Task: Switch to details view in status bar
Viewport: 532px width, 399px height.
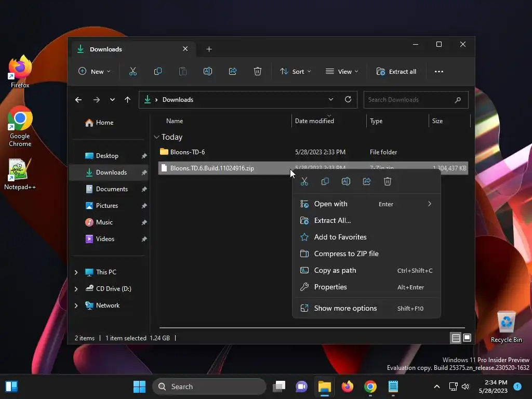Action: (456, 338)
